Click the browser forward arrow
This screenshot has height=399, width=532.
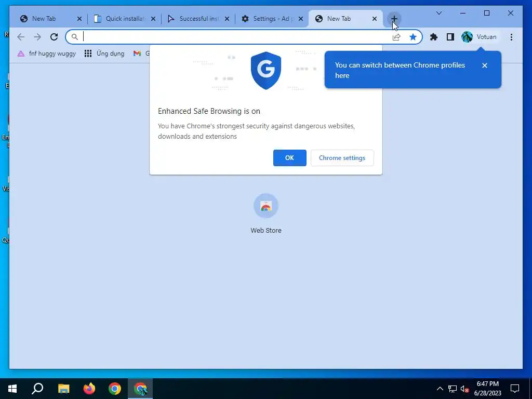point(37,37)
